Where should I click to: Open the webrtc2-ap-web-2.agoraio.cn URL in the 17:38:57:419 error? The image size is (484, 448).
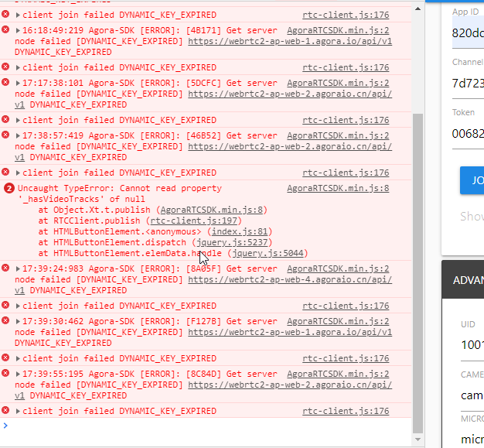[x=290, y=146]
